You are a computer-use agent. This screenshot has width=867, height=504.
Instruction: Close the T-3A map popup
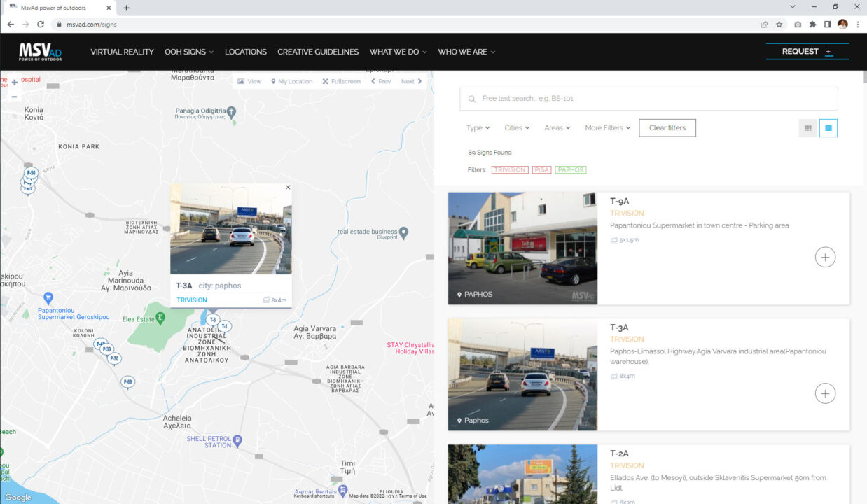pyautogui.click(x=288, y=188)
